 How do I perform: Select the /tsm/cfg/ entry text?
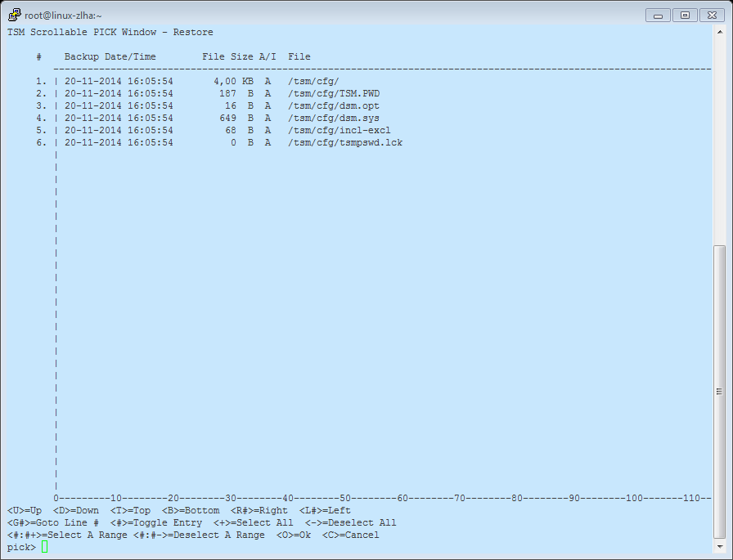point(313,82)
